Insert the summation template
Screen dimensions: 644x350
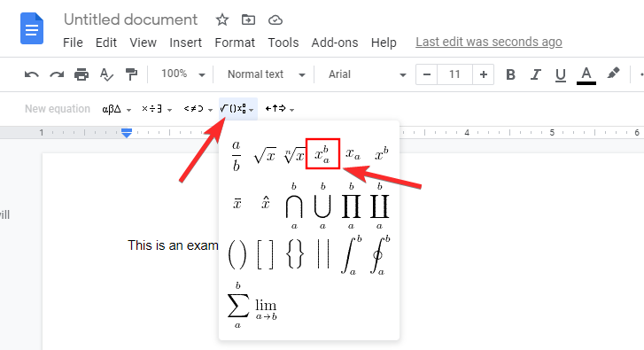coord(237,305)
